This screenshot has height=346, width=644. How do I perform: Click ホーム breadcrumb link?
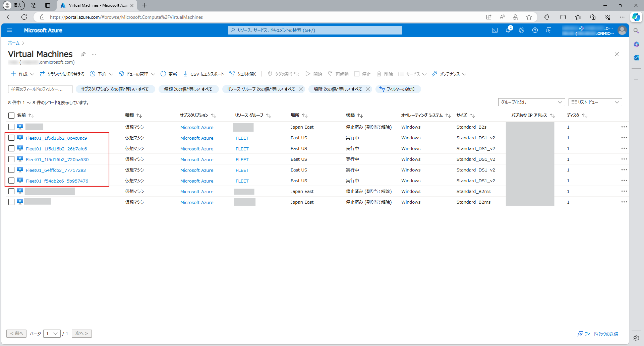[14, 43]
